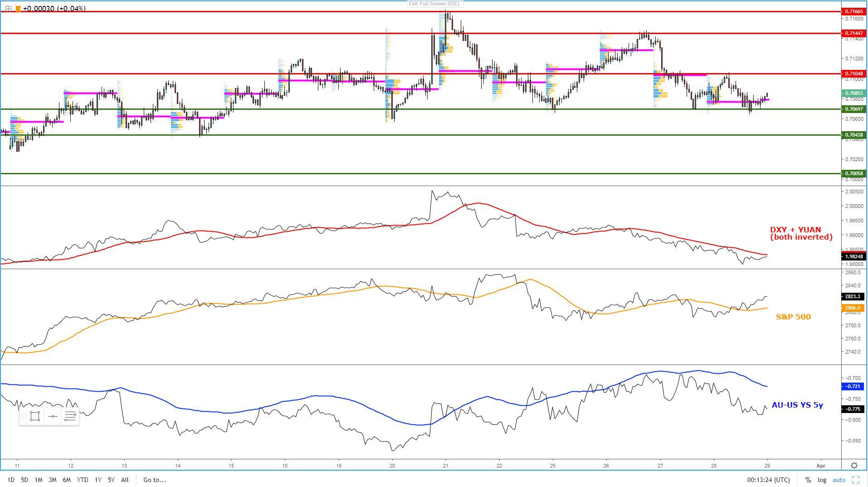The width and height of the screenshot is (868, 487).
Task: Toggle log scale mode
Action: [x=822, y=480]
